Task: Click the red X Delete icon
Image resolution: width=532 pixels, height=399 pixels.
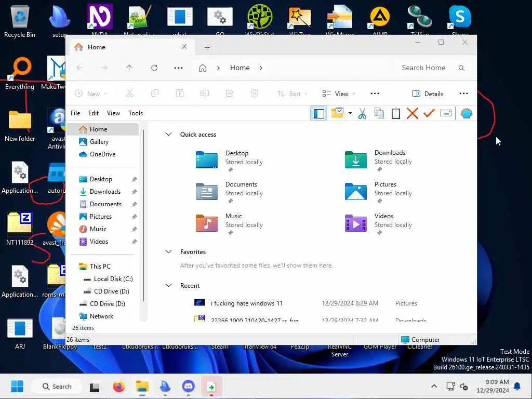Action: (412, 113)
